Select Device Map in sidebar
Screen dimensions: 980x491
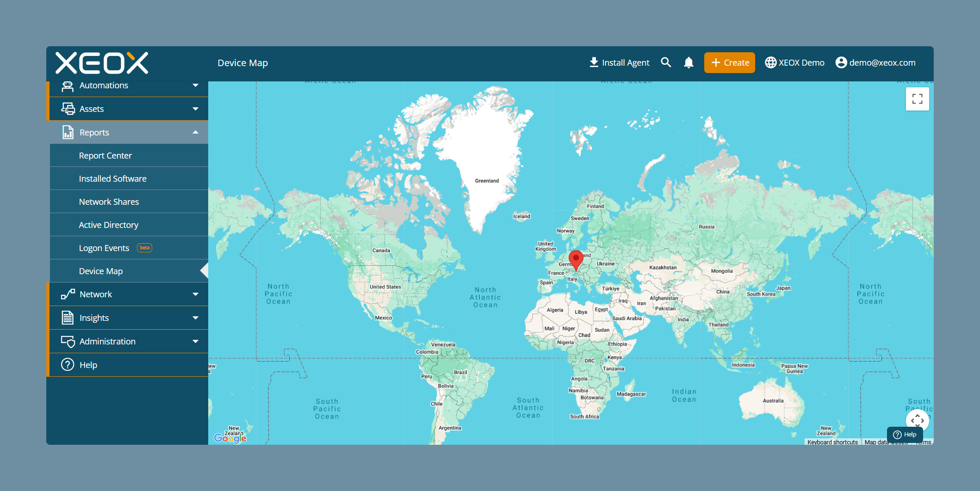[x=129, y=271]
